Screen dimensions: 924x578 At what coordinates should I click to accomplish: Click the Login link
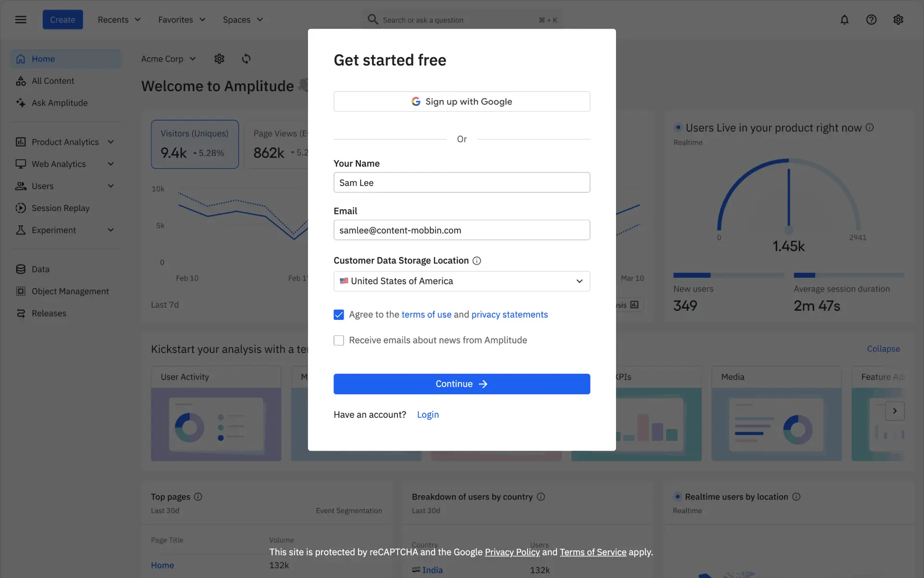pos(427,415)
